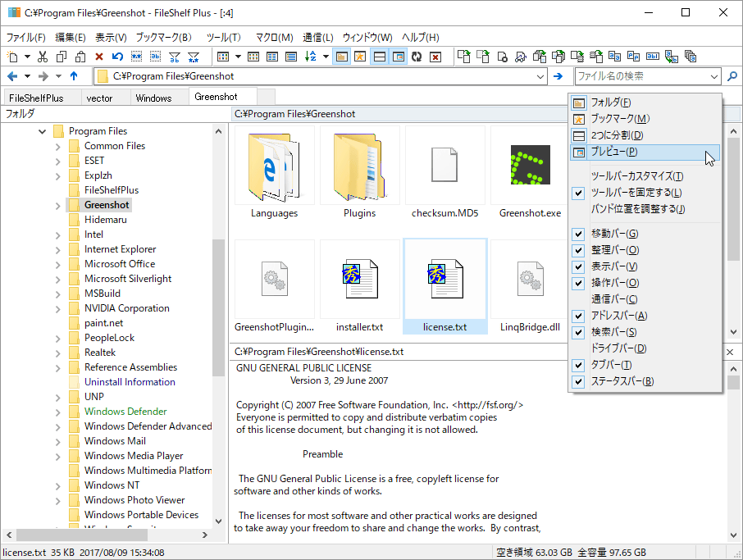
Task: Click the Paste clipboard icon
Action: [x=80, y=57]
